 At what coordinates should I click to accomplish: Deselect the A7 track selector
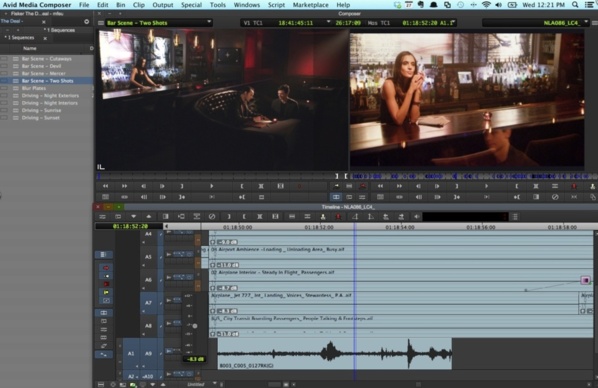tap(148, 303)
